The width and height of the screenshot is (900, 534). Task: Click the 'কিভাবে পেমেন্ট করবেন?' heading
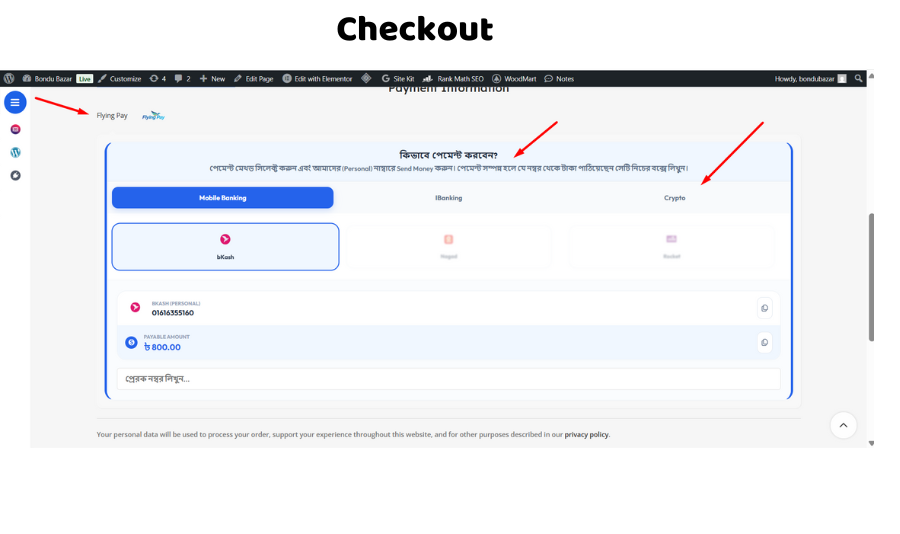tap(448, 155)
